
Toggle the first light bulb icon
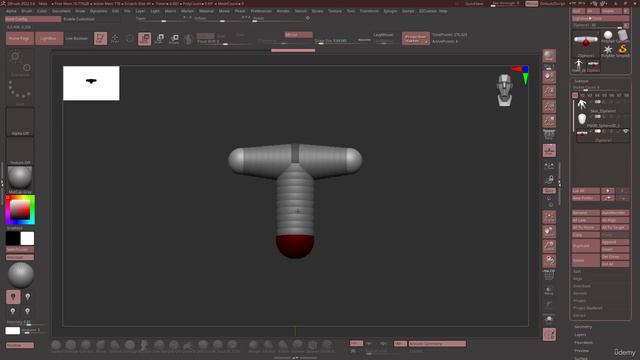coord(13,297)
